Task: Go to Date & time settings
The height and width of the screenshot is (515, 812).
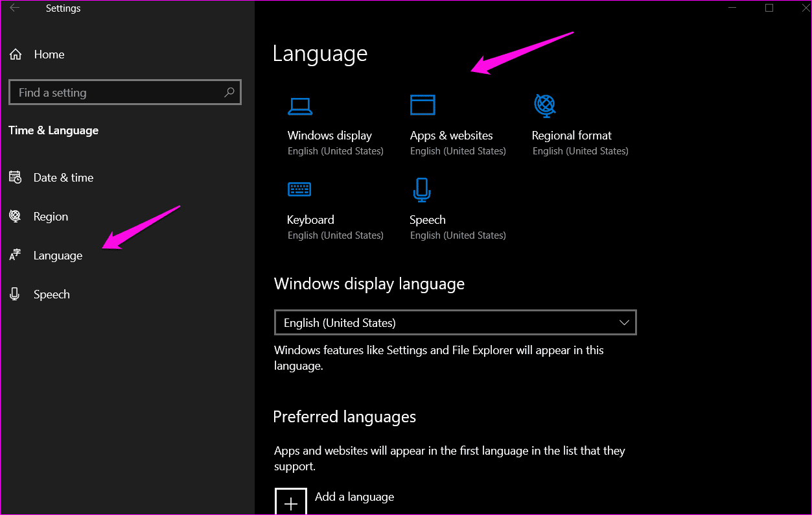Action: point(64,178)
